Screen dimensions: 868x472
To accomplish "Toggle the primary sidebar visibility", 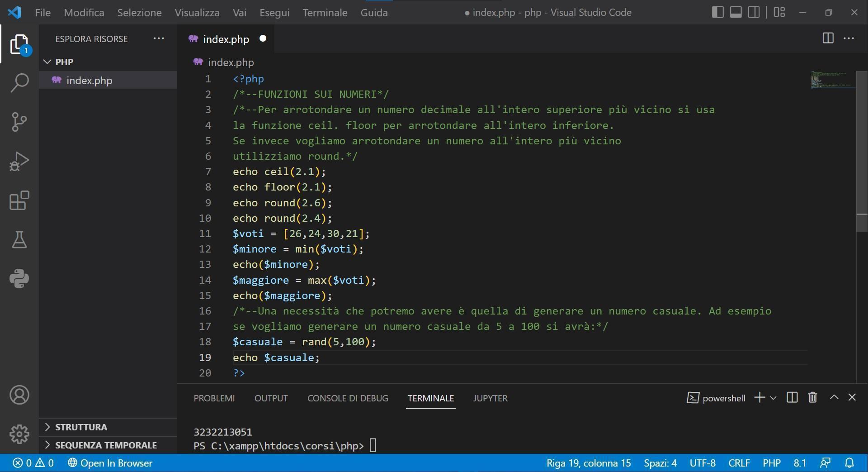I will [717, 12].
